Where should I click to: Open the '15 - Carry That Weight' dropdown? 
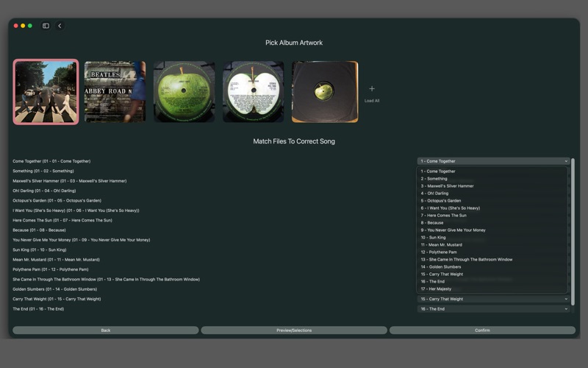coord(493,299)
